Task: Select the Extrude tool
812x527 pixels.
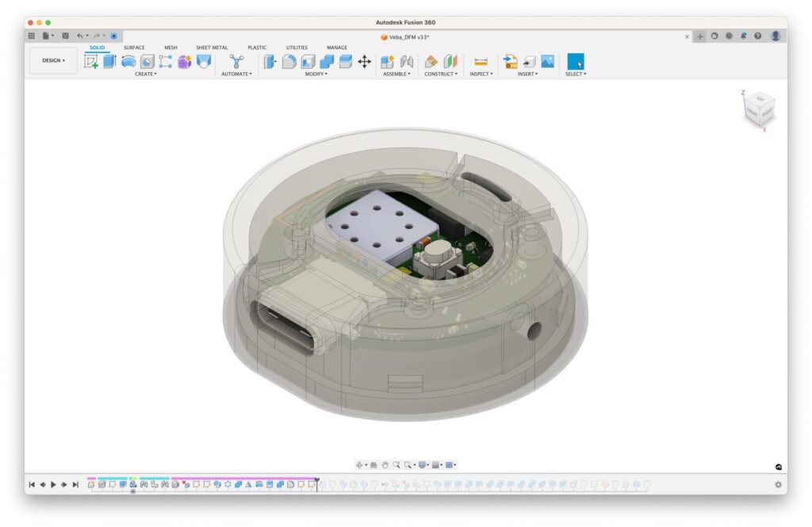Action: pos(109,62)
